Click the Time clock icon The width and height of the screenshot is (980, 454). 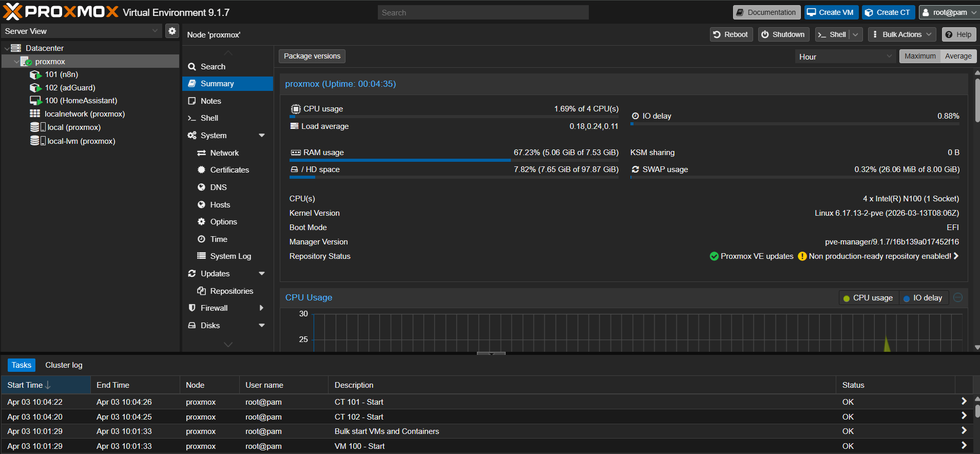201,239
